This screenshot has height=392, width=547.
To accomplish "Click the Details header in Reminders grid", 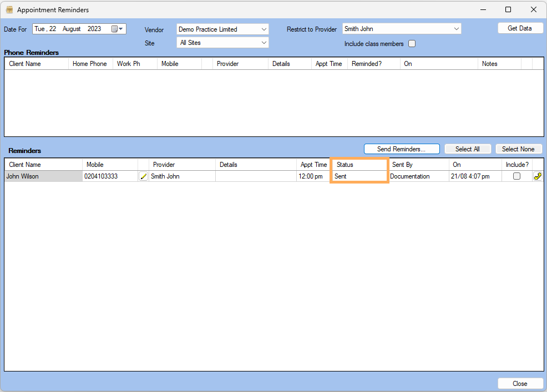I will tap(256, 165).
